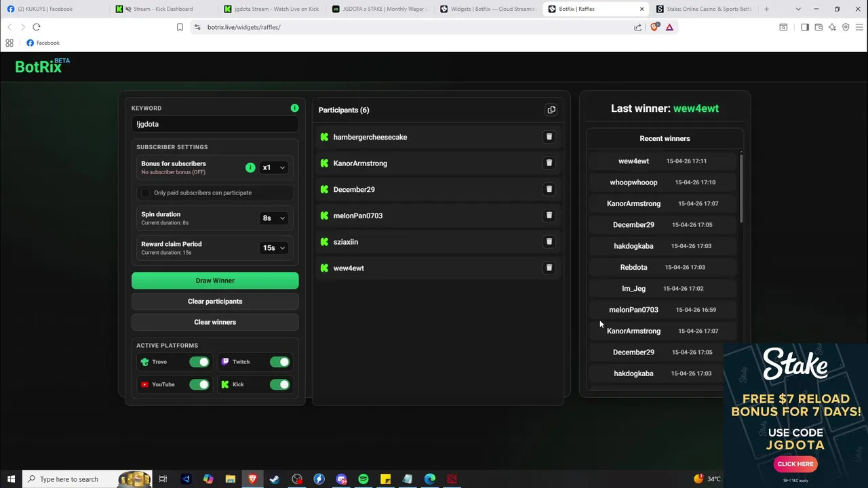The image size is (868, 488).
Task: Switch to Widgets BotRix tab
Action: [x=488, y=9]
